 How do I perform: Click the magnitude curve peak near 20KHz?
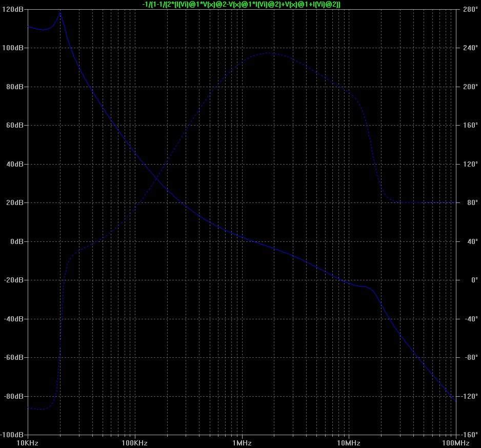[60, 13]
